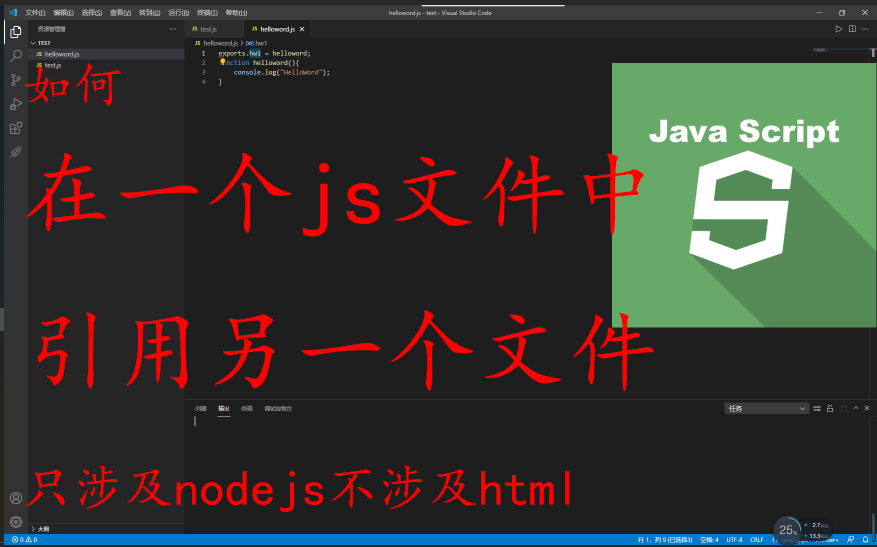Open the 查看(V) menu

click(x=120, y=12)
